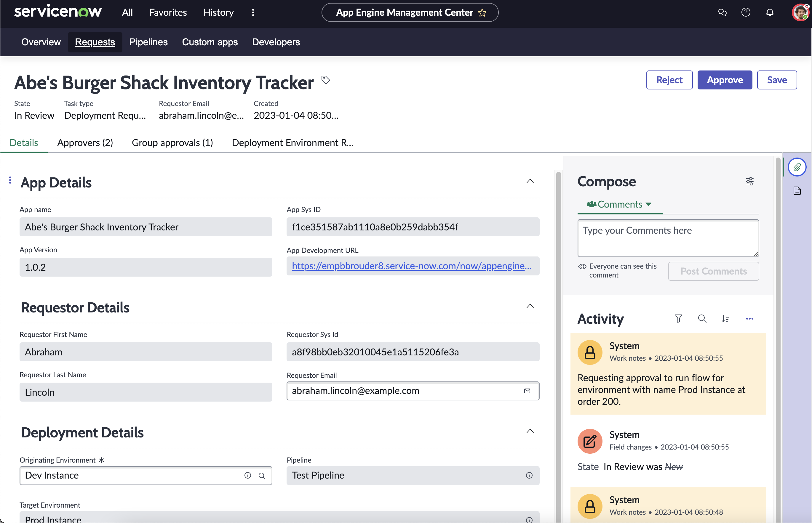Open Activity more options ellipsis
The image size is (812, 523).
tap(749, 319)
